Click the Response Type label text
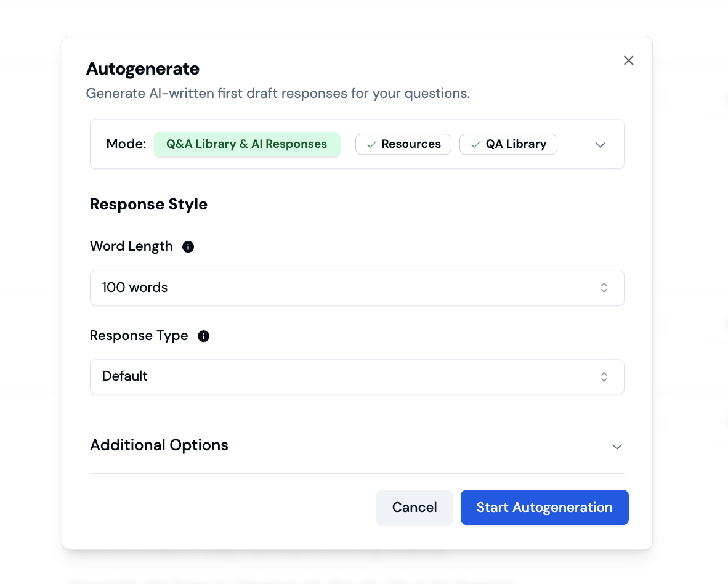This screenshot has width=728, height=584. point(139,336)
